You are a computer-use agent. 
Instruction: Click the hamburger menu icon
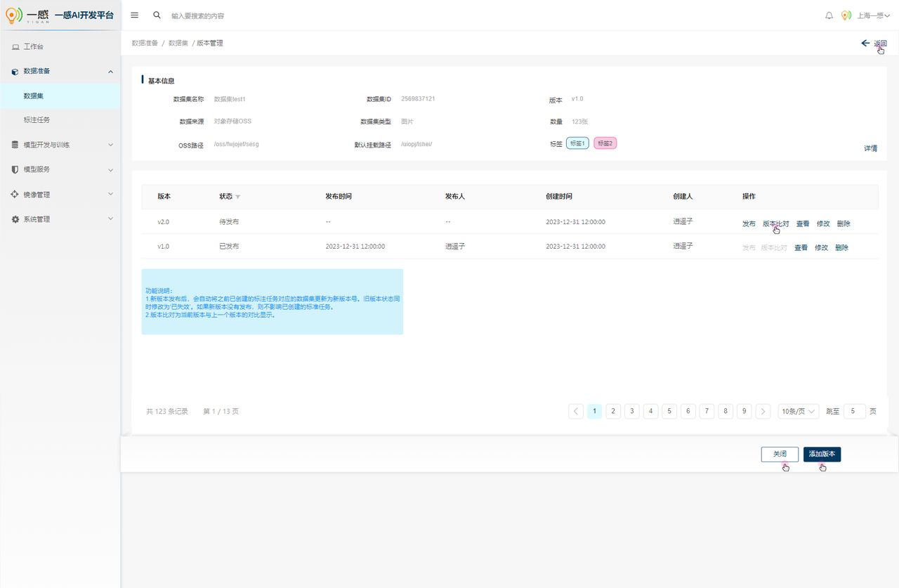[x=135, y=15]
